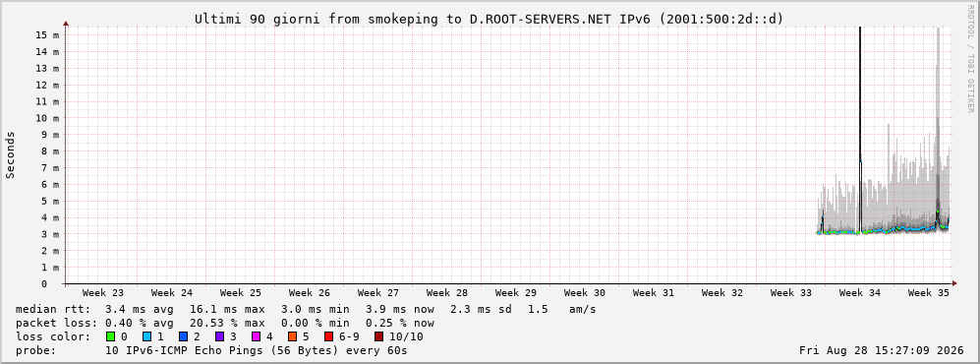Click the dark red 10/10 loss swatch
This screenshot has height=364, width=980.
point(378,336)
